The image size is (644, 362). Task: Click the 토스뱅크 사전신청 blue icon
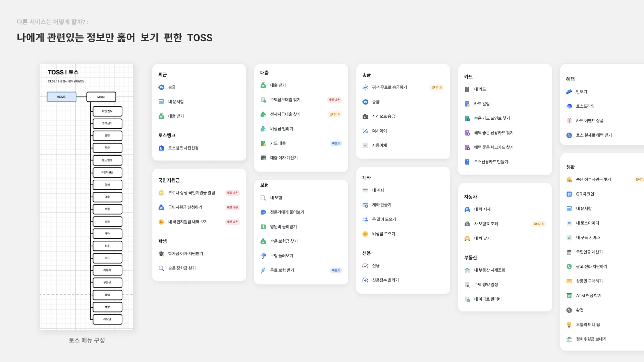[x=161, y=148]
